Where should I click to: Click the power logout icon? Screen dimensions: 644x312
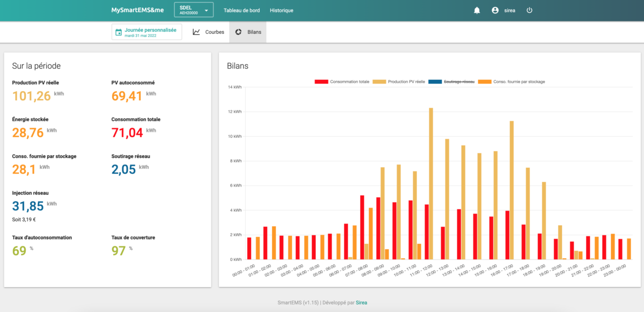click(x=529, y=10)
